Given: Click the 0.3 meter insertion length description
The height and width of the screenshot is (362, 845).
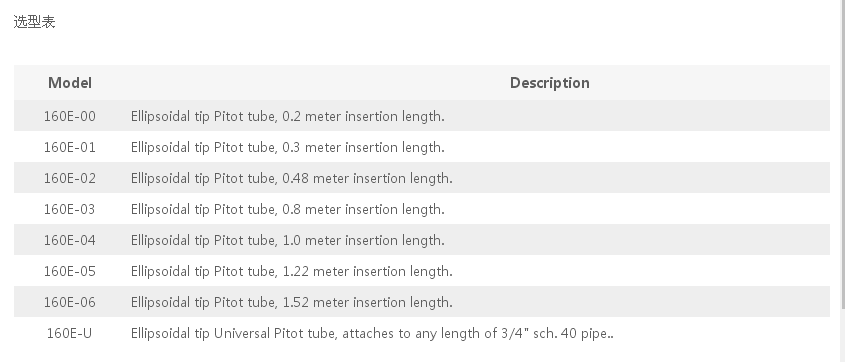Looking at the screenshot, I should click(288, 148).
